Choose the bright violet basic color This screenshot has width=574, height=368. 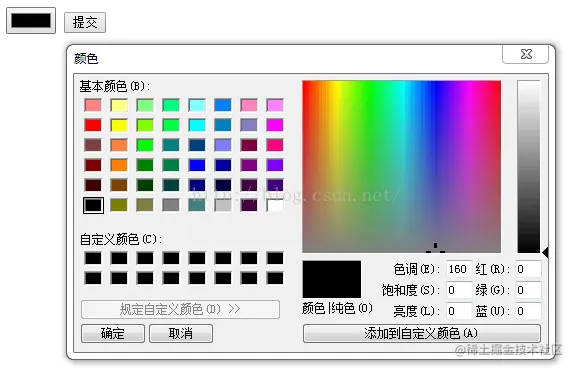[275, 165]
